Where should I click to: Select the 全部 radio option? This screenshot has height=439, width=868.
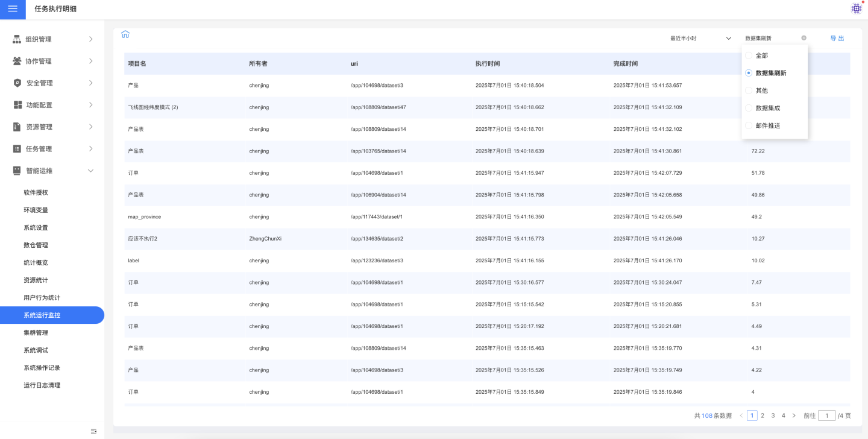point(749,55)
